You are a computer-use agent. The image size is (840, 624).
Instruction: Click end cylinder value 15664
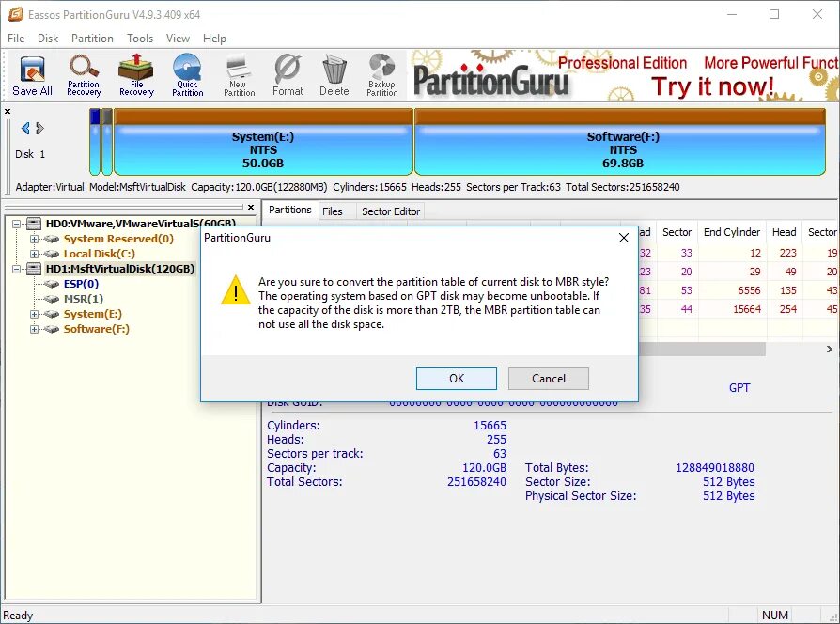pyautogui.click(x=747, y=309)
